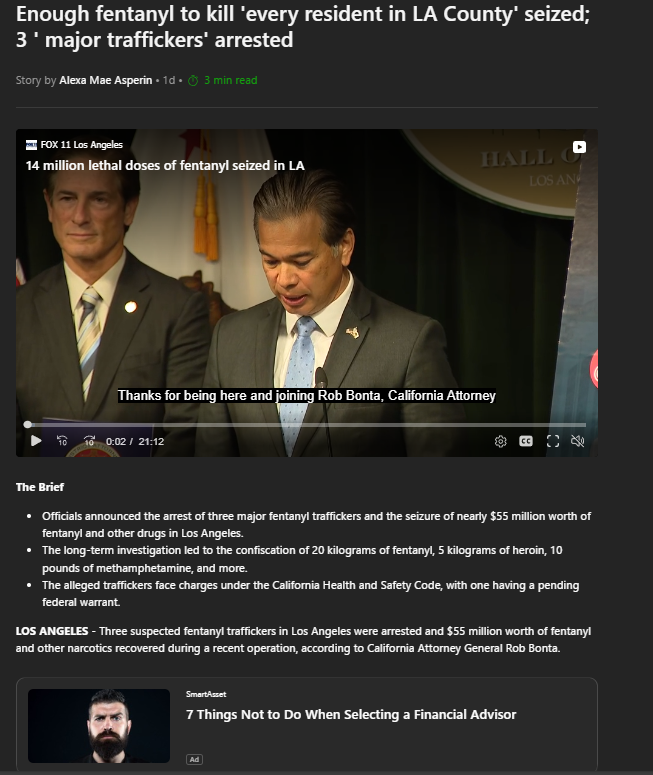
Task: Switch video to fullscreen mode
Action: click(553, 441)
